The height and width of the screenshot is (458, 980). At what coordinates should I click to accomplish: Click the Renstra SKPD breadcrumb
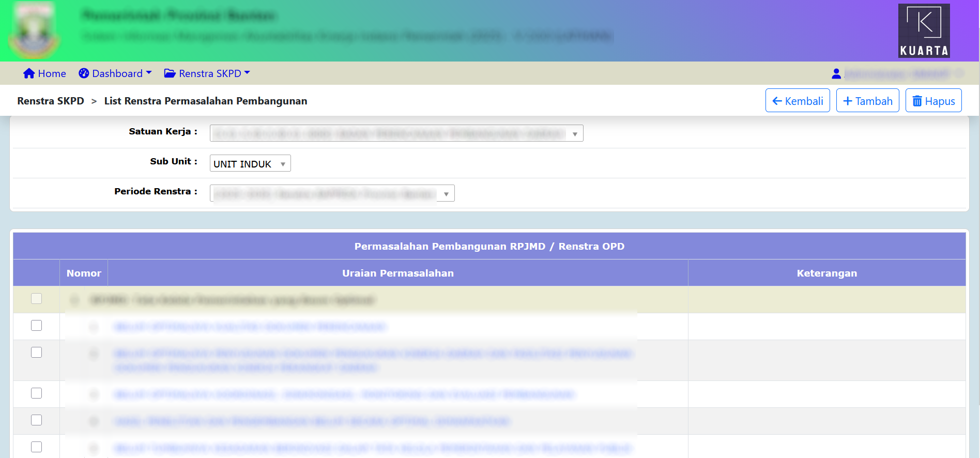pyautogui.click(x=51, y=101)
